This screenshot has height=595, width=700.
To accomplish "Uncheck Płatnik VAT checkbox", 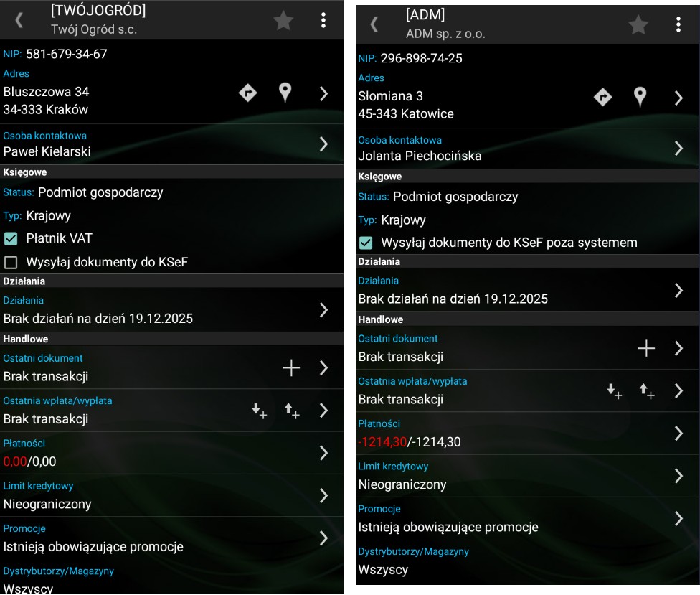I will [x=11, y=238].
